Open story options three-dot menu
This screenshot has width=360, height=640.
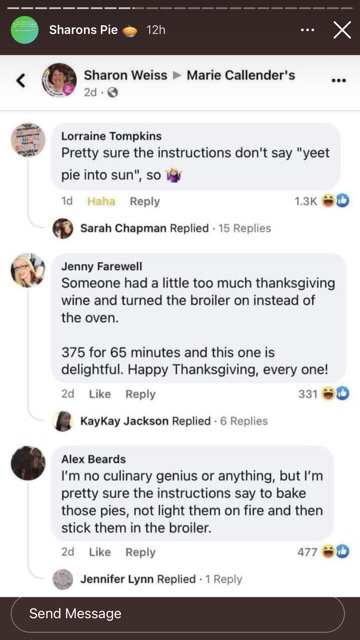click(x=307, y=30)
